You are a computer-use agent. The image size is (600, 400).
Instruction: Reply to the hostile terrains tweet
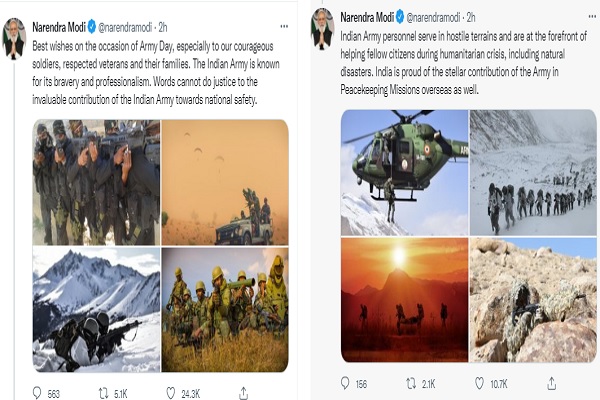347,382
